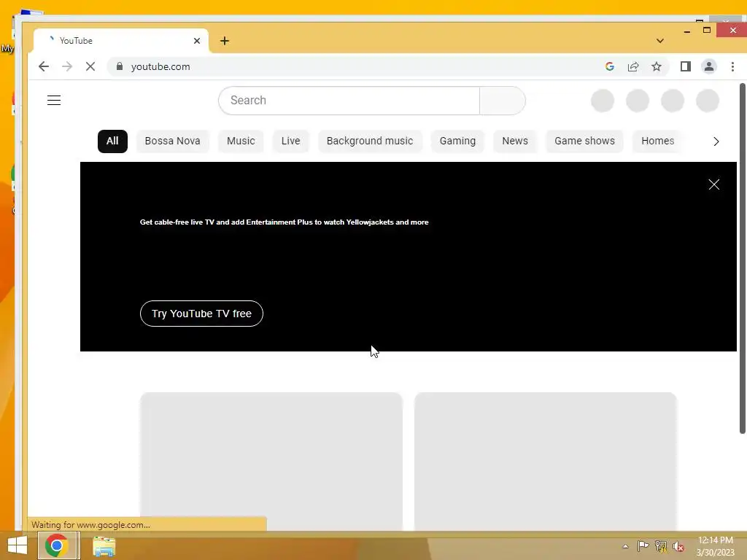Open the taskbar clock showing 12:14 PM
Image resolution: width=747 pixels, height=560 pixels.
click(715, 546)
